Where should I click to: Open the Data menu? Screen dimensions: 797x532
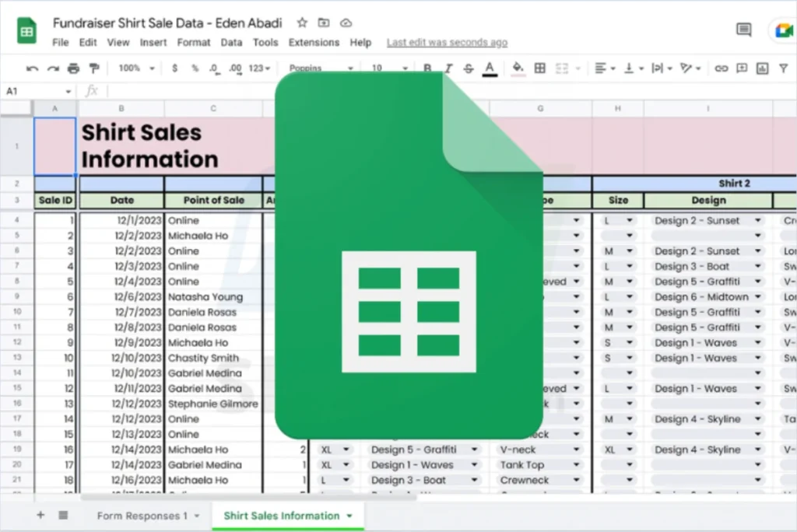coord(231,43)
